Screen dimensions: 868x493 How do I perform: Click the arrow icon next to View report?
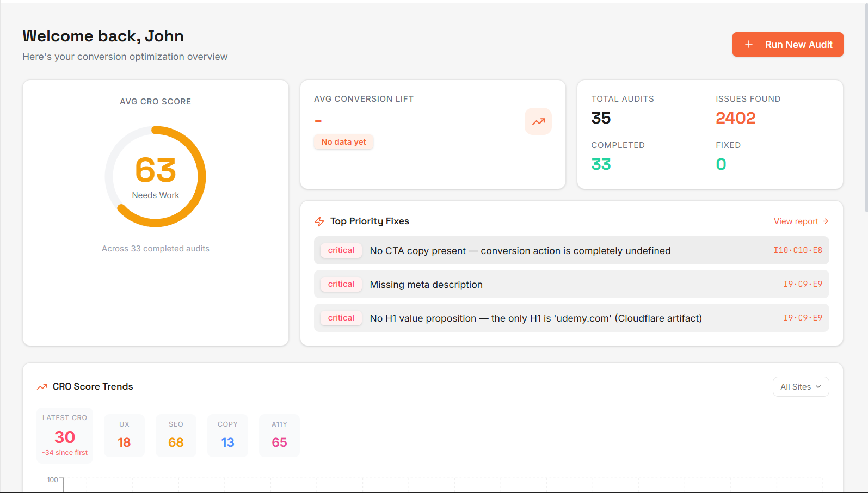point(826,221)
